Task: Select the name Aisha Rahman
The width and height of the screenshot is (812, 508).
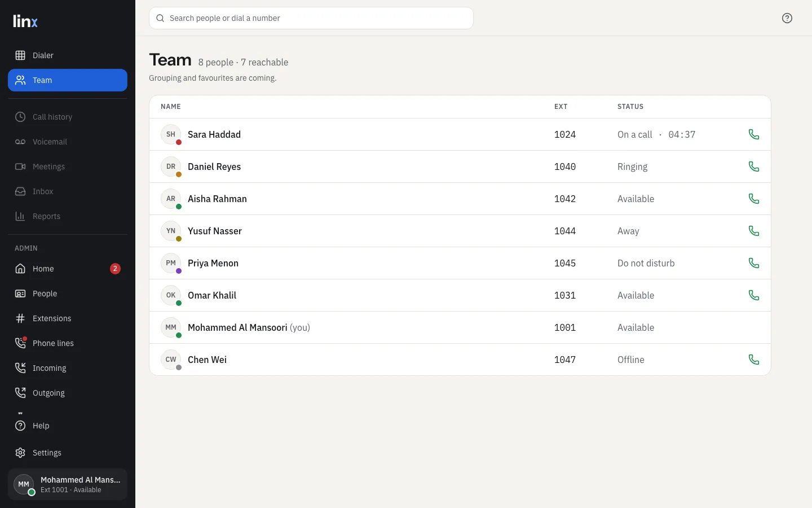Action: point(217,199)
